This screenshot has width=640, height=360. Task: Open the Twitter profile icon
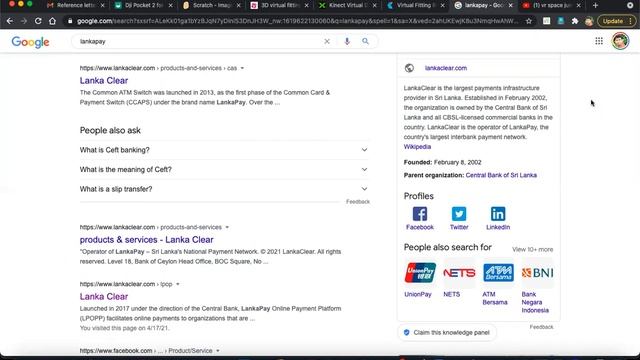point(459,214)
